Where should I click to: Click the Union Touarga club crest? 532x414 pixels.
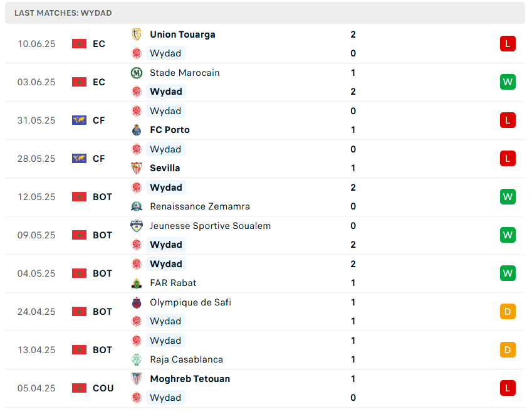pyautogui.click(x=137, y=34)
